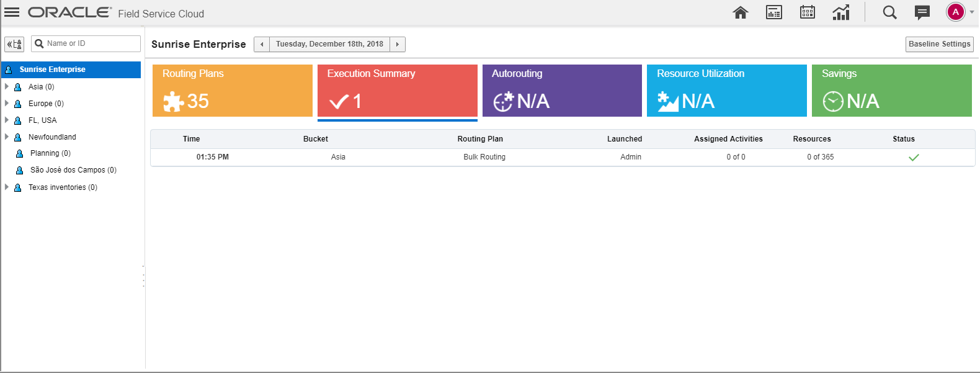The image size is (980, 373).
Task: Click the 0 of 365 resources cell
Action: (x=821, y=157)
